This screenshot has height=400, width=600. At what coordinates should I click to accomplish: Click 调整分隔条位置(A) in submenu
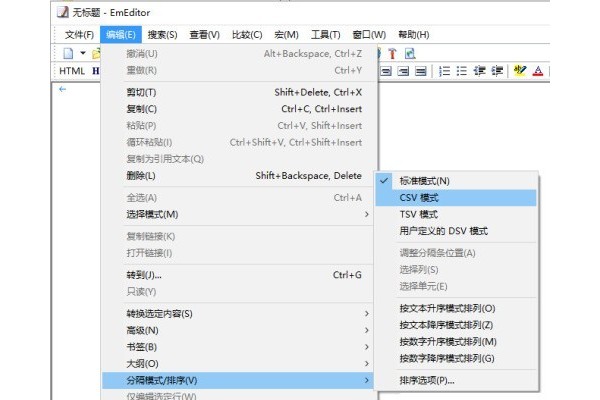click(456, 253)
